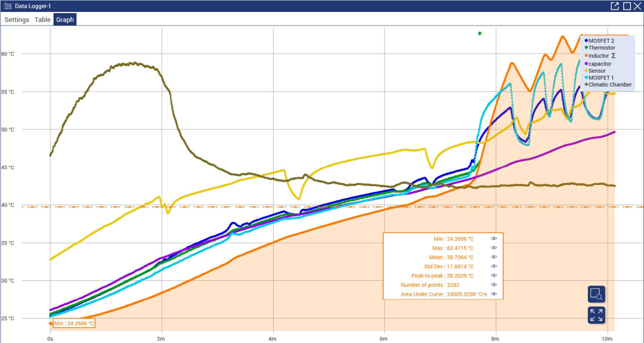Click the Data Logger wave icon in title bar
The width and height of the screenshot is (644, 343).
[8, 6]
